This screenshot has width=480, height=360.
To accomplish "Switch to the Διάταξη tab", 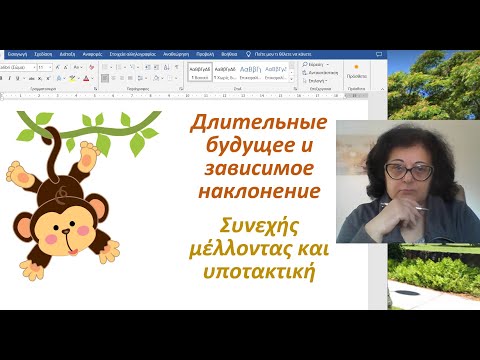I will coord(67,54).
